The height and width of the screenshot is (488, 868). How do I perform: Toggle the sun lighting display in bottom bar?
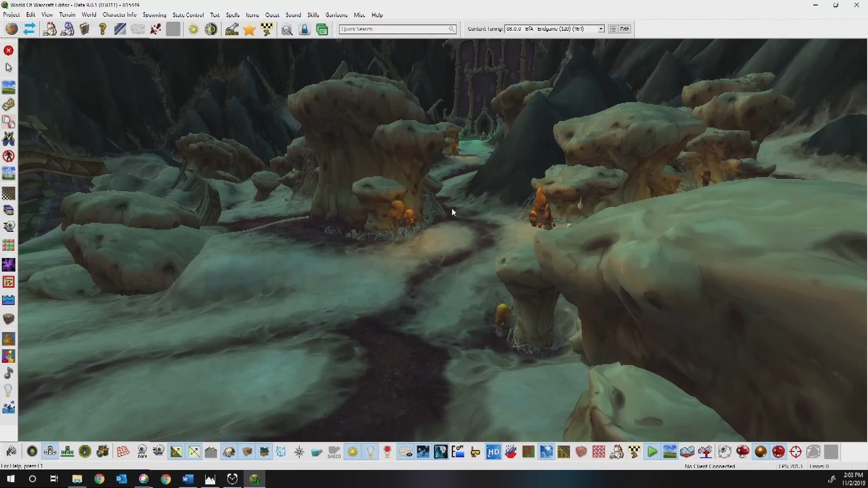pyautogui.click(x=353, y=452)
